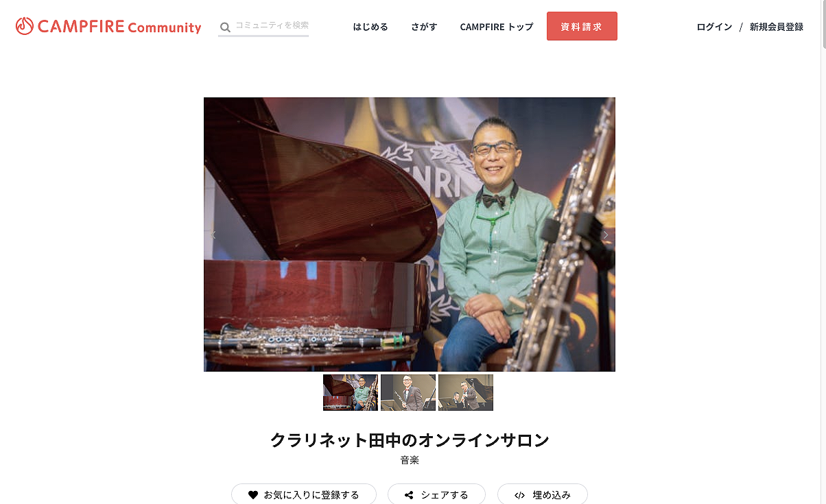
Task: Open the はじめる menu item
Action: point(370,27)
